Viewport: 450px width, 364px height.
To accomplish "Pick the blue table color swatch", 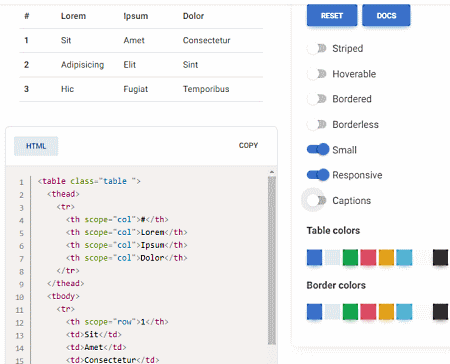I will [314, 257].
